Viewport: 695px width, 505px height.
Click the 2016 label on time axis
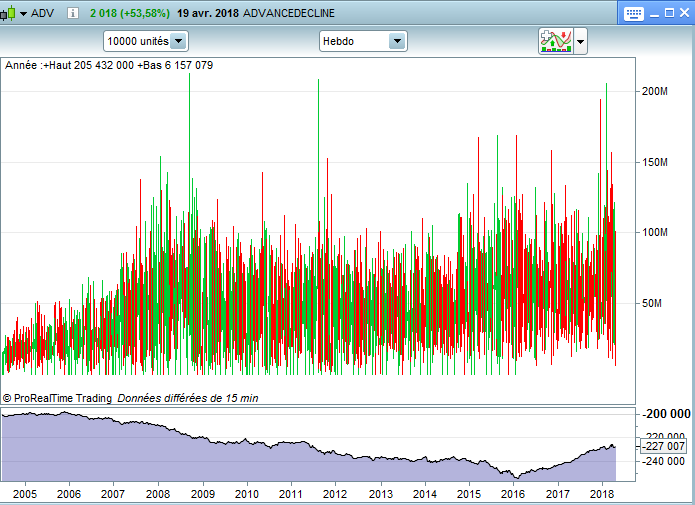[x=513, y=494]
